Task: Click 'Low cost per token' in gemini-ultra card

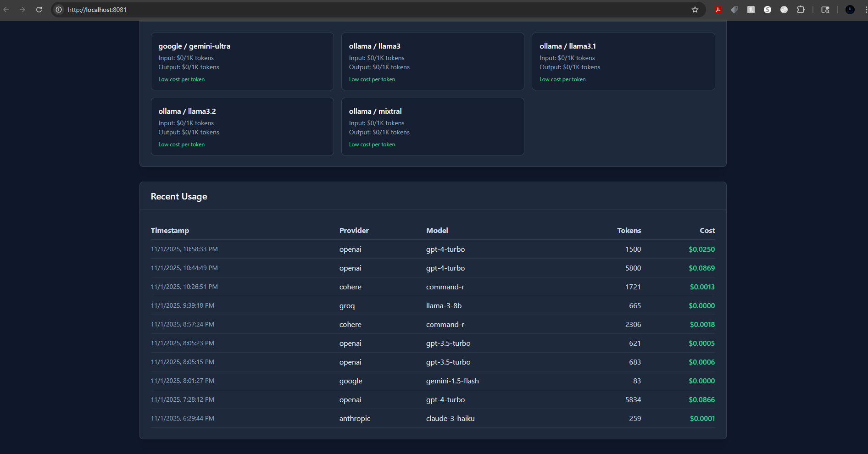Action: click(x=182, y=79)
